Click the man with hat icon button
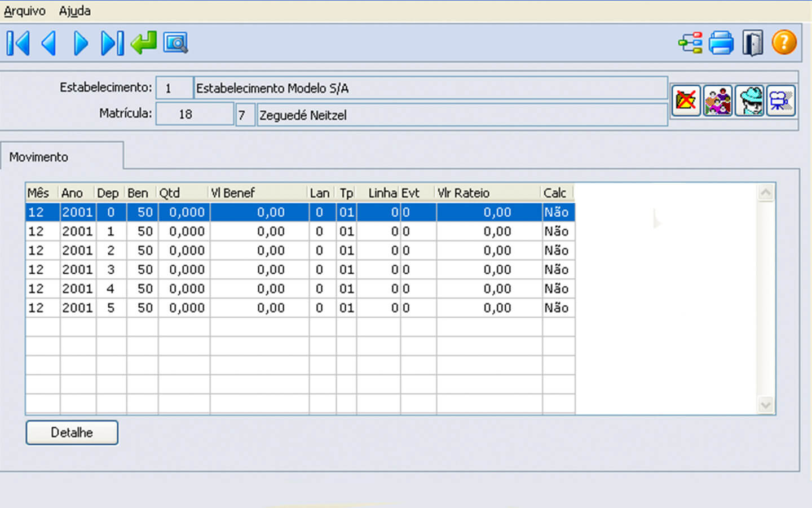Screen dimensions: 812x508 (x=749, y=101)
